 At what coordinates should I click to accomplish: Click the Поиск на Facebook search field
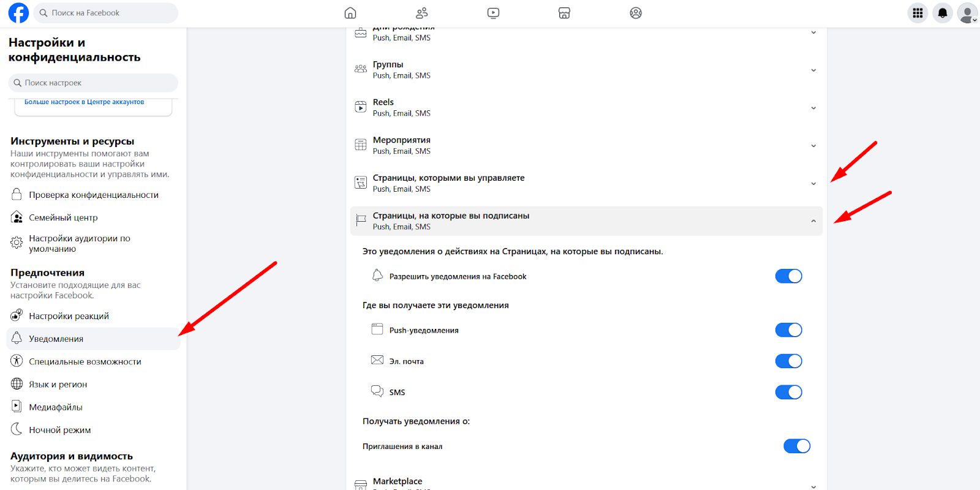pyautogui.click(x=105, y=13)
